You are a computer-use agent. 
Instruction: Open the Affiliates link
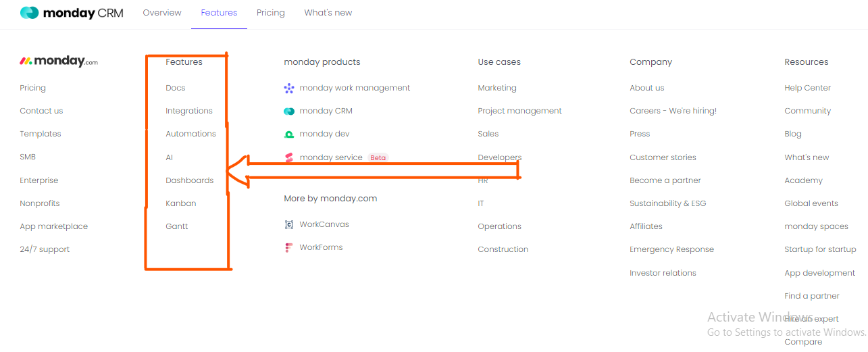pyautogui.click(x=646, y=226)
